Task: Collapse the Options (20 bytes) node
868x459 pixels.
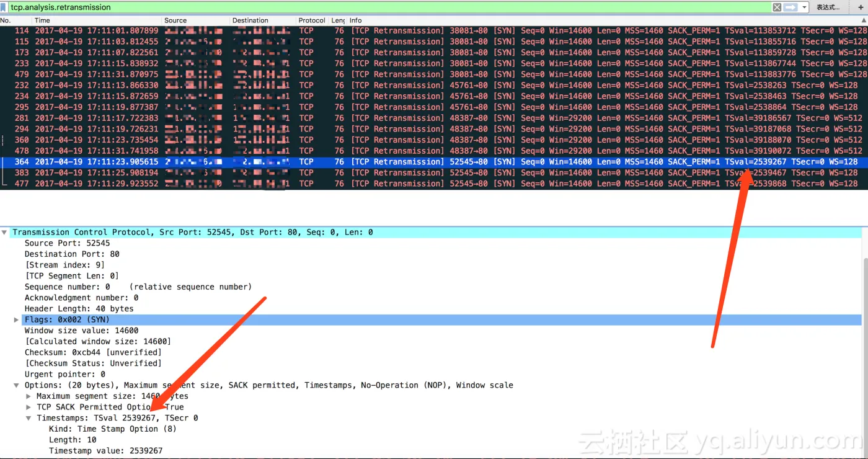Action: click(x=17, y=385)
